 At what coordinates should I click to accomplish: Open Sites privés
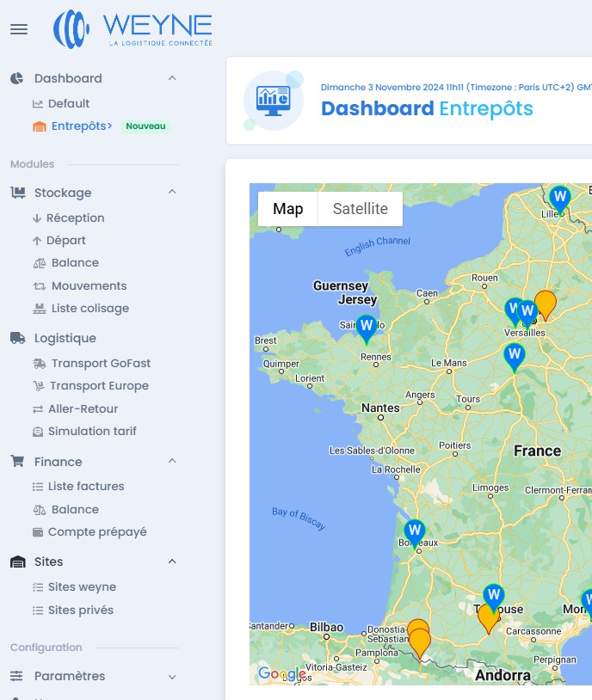tap(81, 611)
